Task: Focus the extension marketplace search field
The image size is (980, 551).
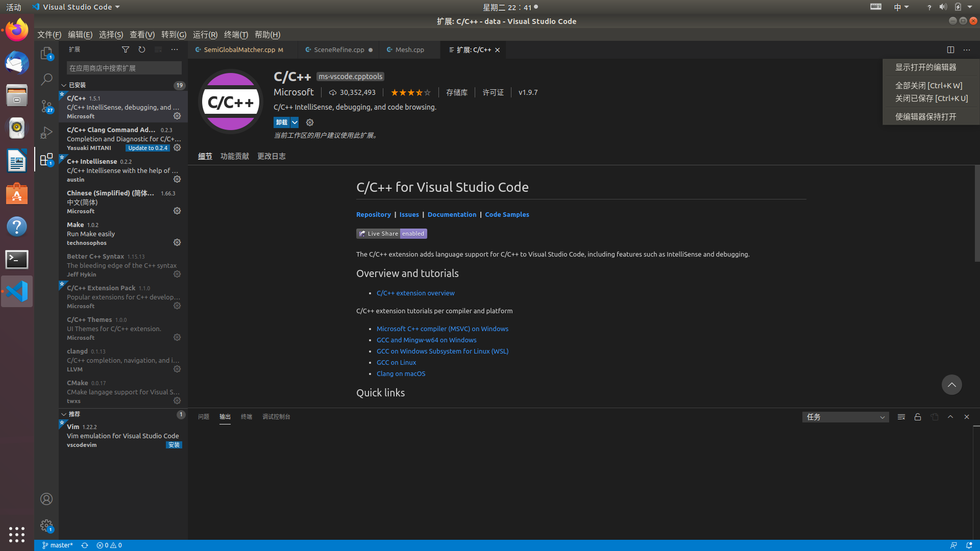Action: point(124,68)
